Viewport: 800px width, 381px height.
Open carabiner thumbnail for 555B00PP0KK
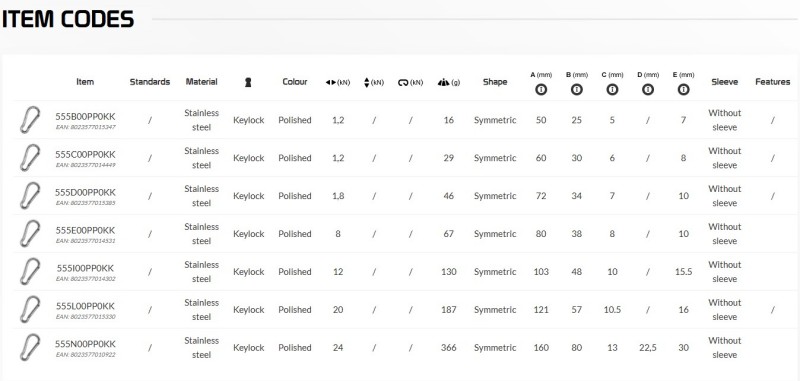click(x=30, y=120)
